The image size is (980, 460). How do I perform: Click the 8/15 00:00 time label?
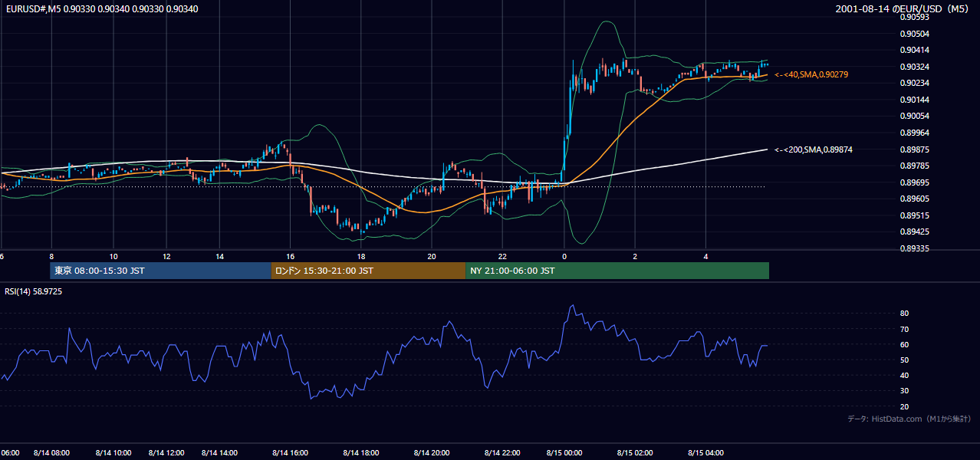(x=564, y=453)
